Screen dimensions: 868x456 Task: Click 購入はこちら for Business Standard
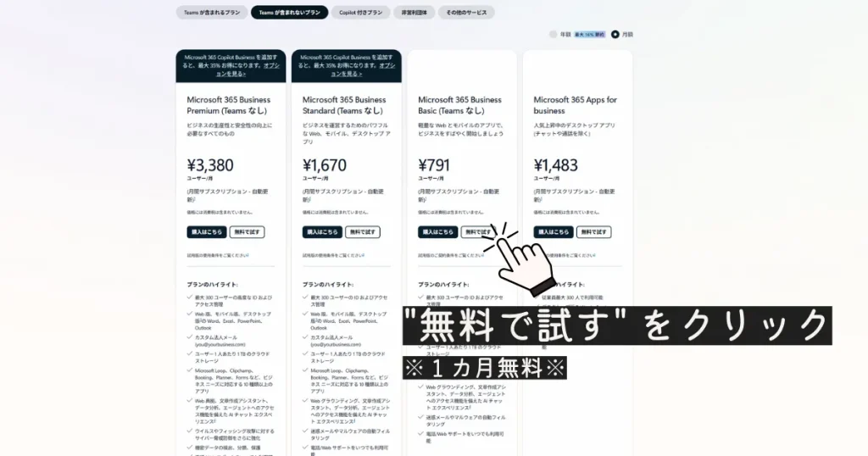point(322,232)
